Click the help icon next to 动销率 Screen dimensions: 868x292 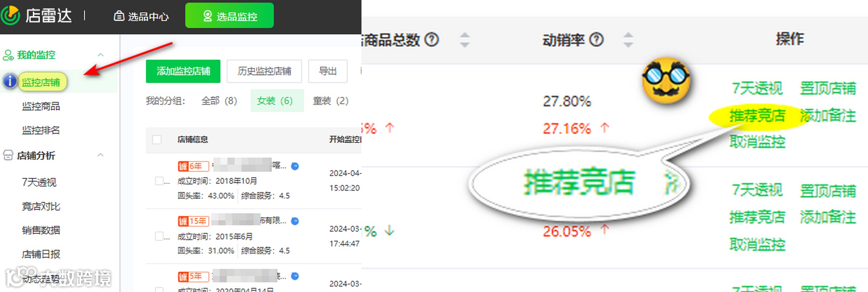[597, 39]
